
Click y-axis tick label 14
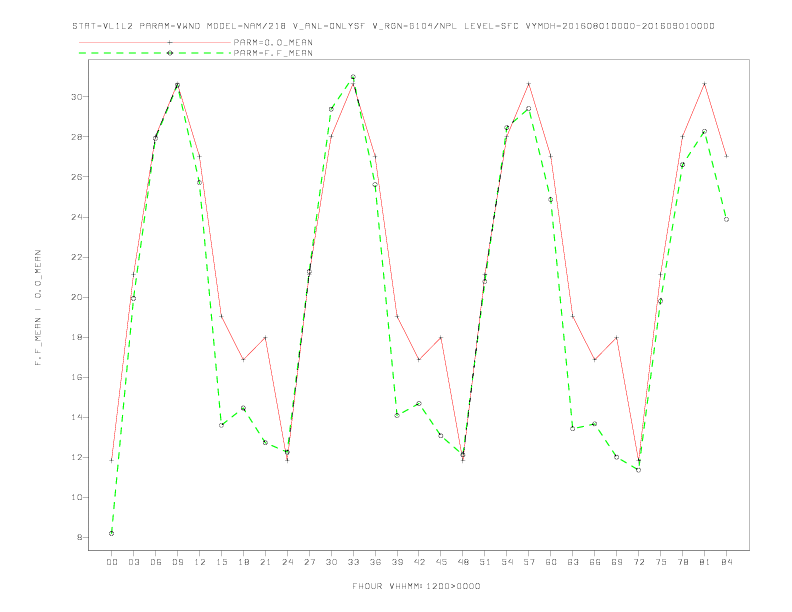pyautogui.click(x=77, y=417)
